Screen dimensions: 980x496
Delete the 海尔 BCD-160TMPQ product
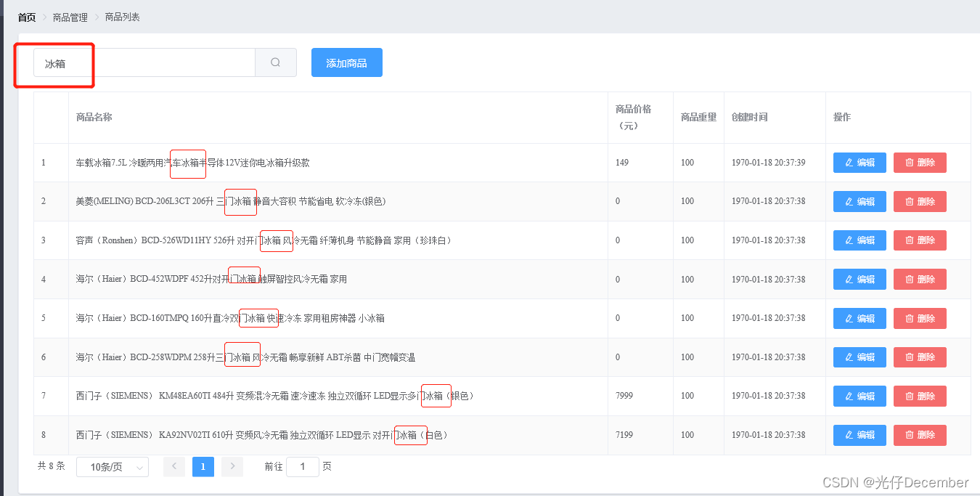[920, 318]
